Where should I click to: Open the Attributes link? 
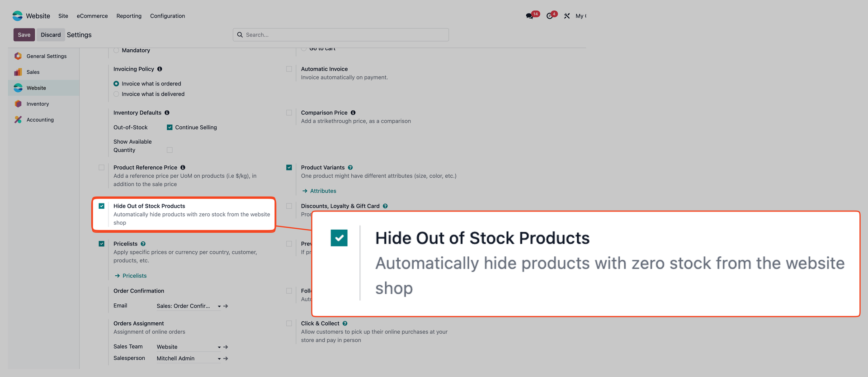point(323,191)
